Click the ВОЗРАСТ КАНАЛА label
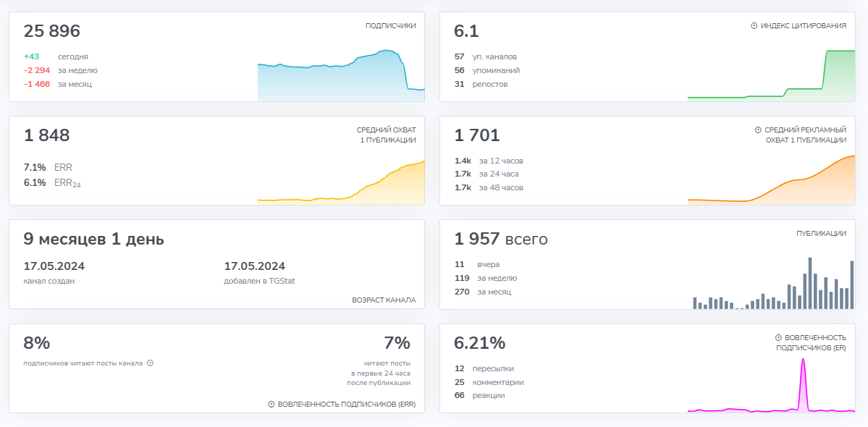 pos(384,300)
